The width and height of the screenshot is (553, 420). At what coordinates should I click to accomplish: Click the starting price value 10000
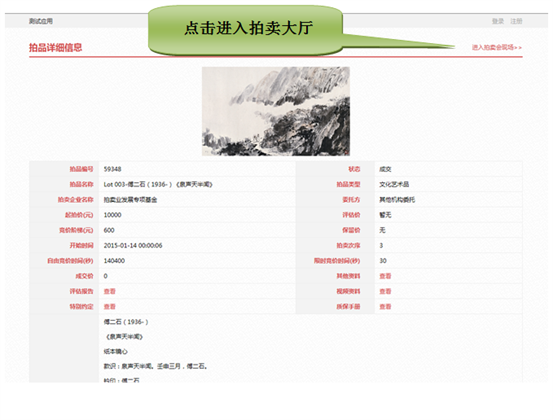(x=113, y=215)
